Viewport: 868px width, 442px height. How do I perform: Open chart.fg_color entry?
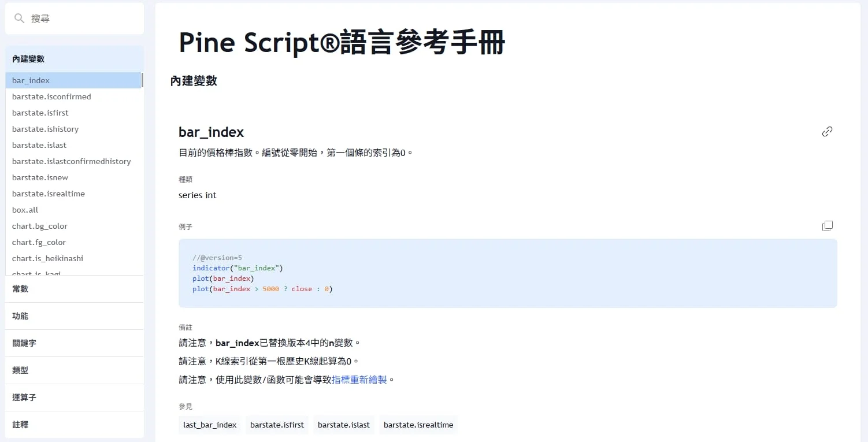click(x=73, y=242)
